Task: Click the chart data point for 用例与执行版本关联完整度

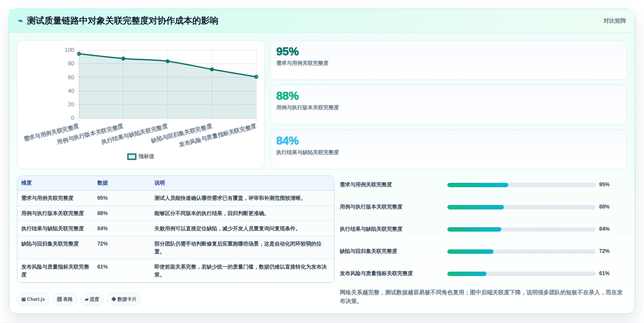Action: pyautogui.click(x=123, y=59)
